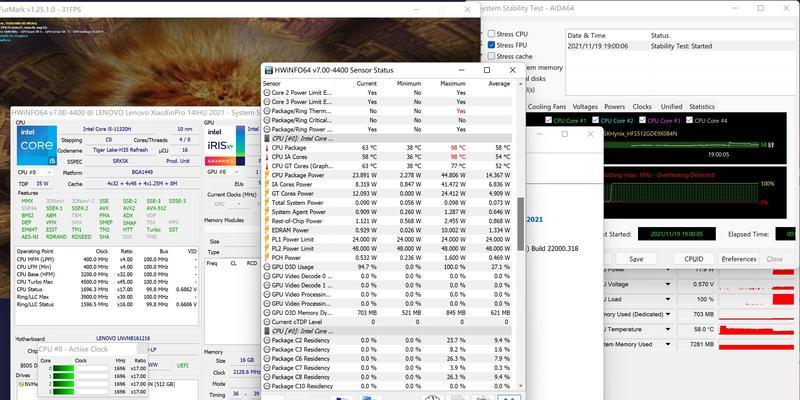
Task: Click the Package C10 Residency sensor icon
Action: pos(267,386)
